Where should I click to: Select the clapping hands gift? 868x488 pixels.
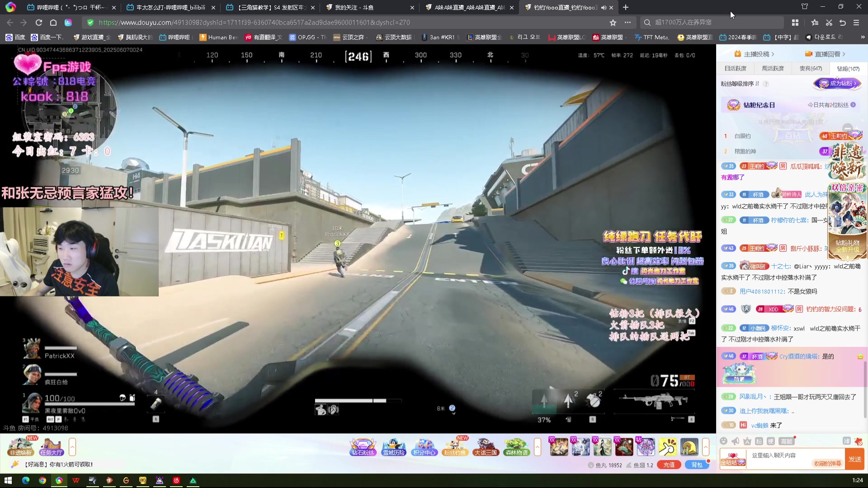tap(667, 447)
